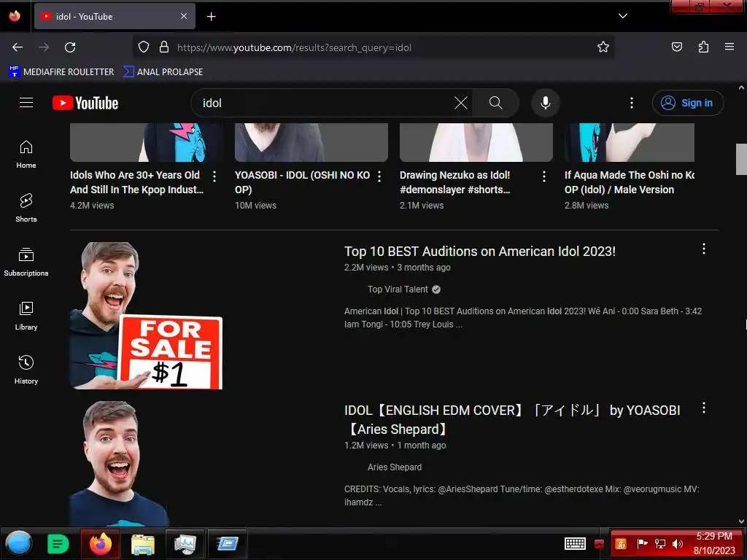Click the YouTube logo
The image size is (747, 560).
(x=85, y=103)
